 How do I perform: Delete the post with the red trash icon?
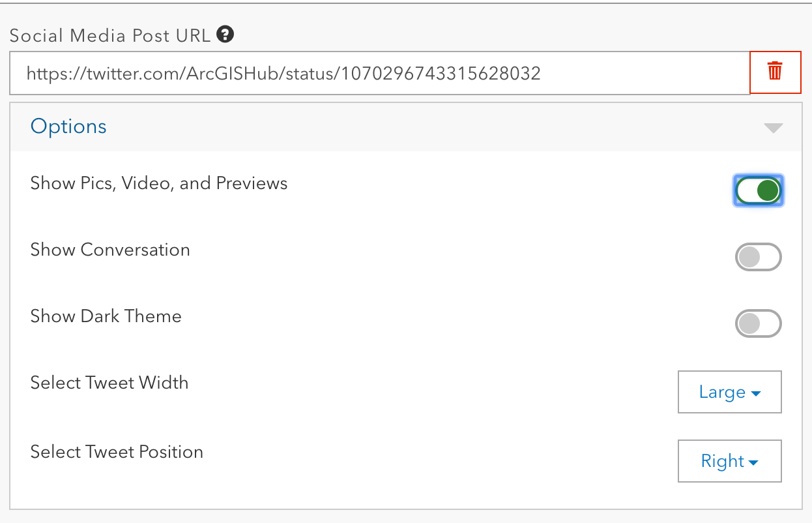pos(775,71)
